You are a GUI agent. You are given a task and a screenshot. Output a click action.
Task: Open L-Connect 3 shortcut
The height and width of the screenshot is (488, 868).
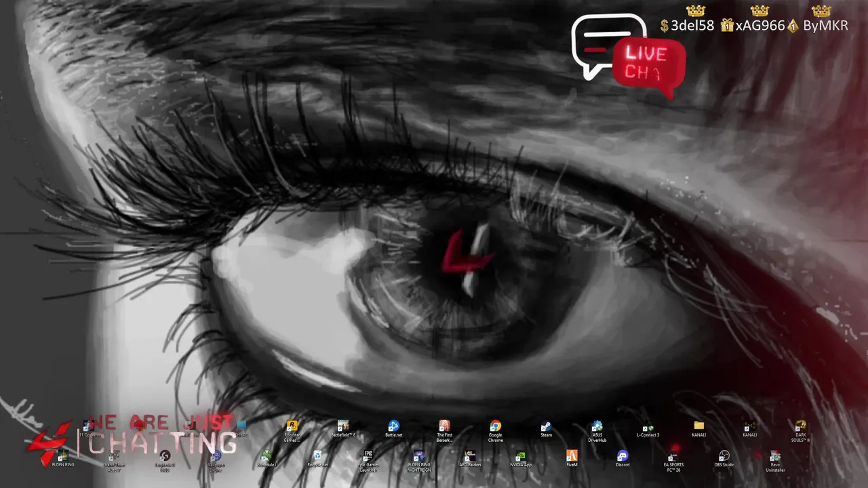coord(648,429)
